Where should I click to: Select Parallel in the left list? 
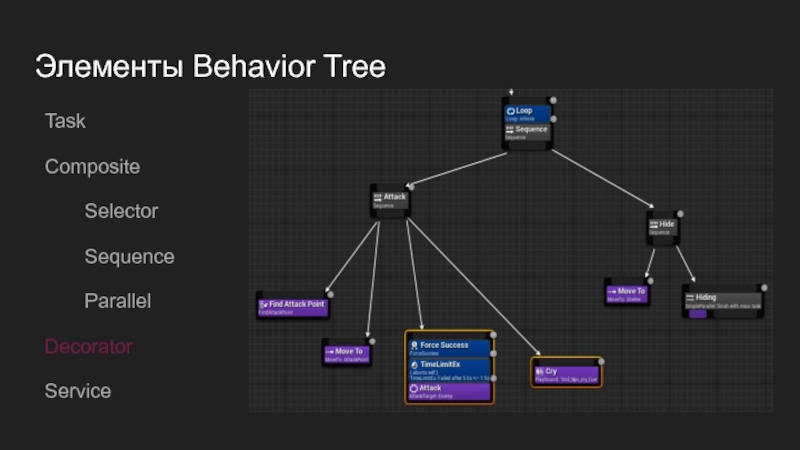[x=117, y=300]
